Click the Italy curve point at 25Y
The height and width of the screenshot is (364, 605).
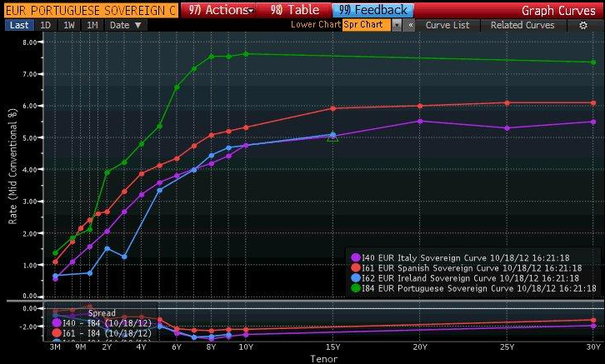click(x=507, y=128)
